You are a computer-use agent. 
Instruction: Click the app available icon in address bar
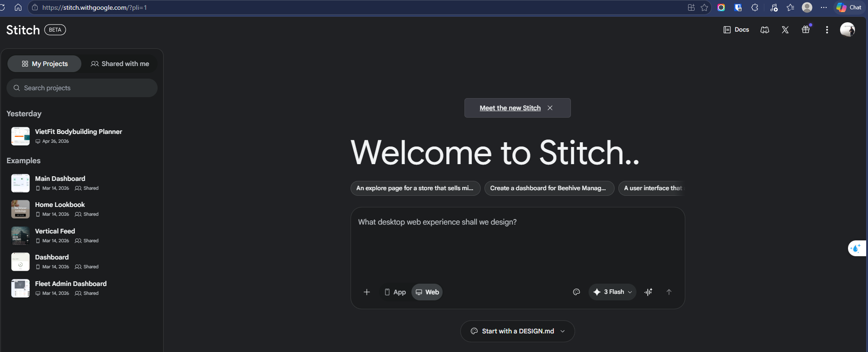click(691, 7)
